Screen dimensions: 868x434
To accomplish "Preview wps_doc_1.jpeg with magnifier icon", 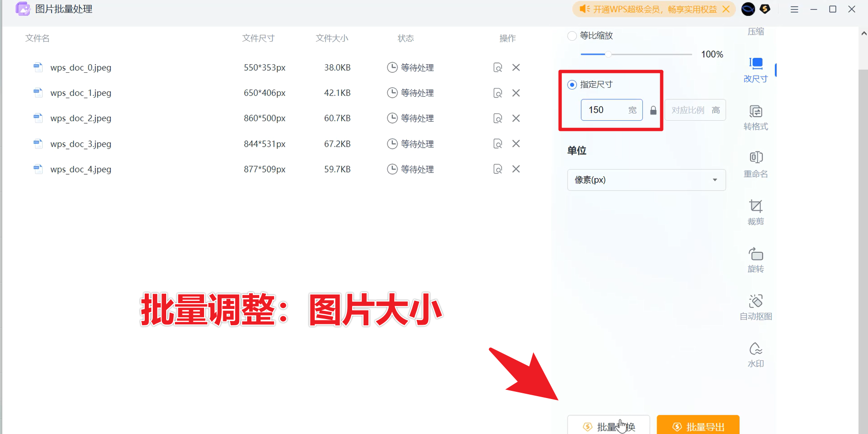I will click(x=498, y=93).
